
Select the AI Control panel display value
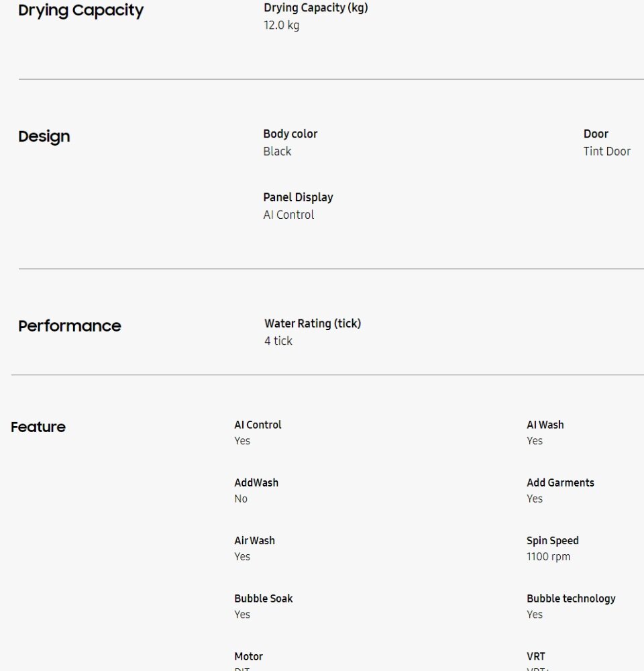[x=289, y=215]
